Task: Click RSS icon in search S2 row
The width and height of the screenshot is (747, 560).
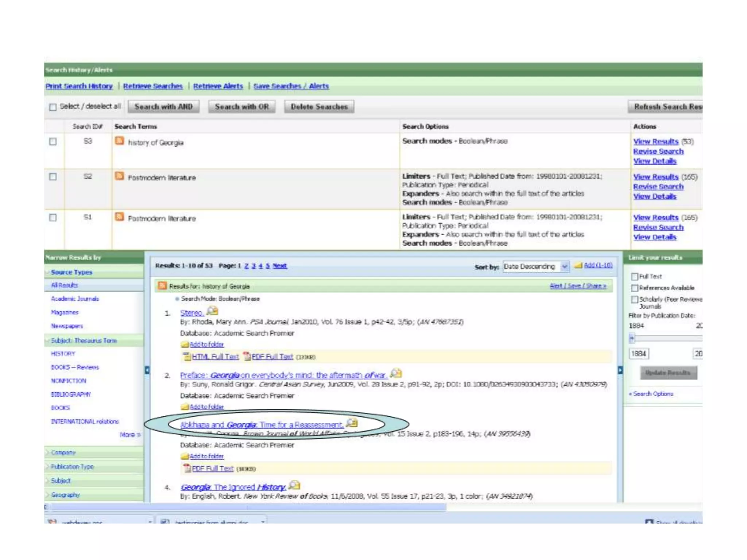Action: pyautogui.click(x=119, y=176)
